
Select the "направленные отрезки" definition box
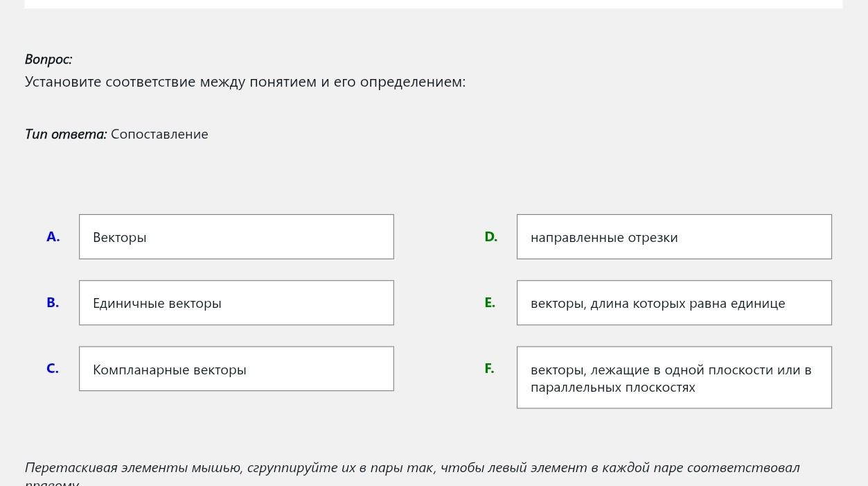pyautogui.click(x=674, y=237)
